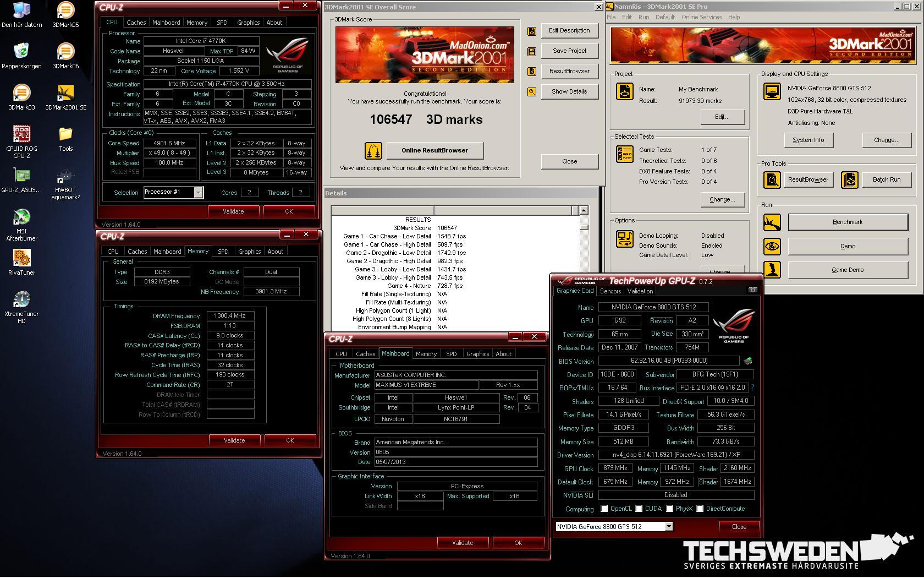Click the bus interface question mark

[752, 388]
